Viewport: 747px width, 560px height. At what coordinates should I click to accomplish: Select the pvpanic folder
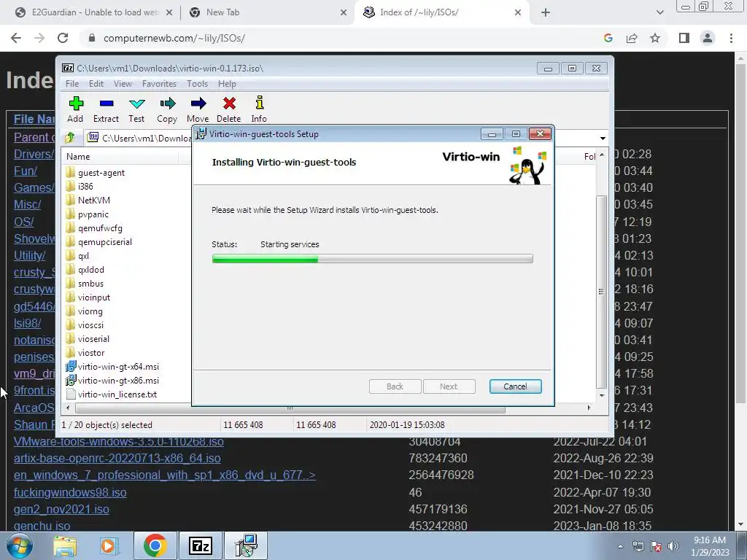pyautogui.click(x=93, y=214)
